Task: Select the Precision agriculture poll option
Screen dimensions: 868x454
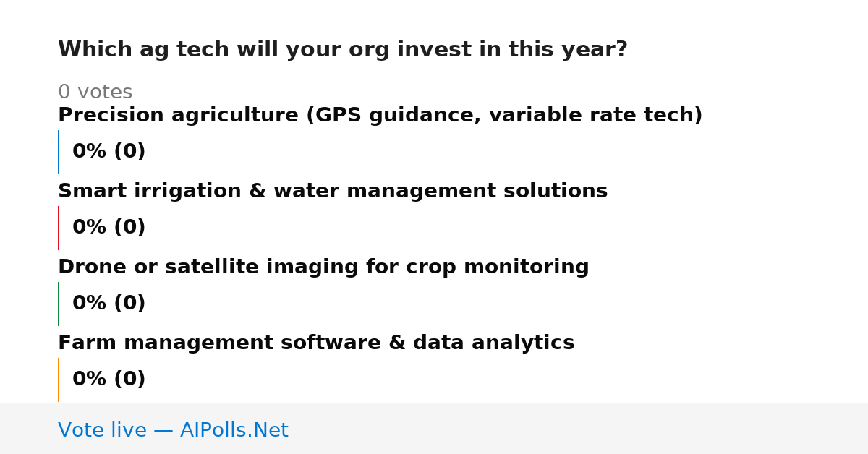Action: [x=380, y=116]
